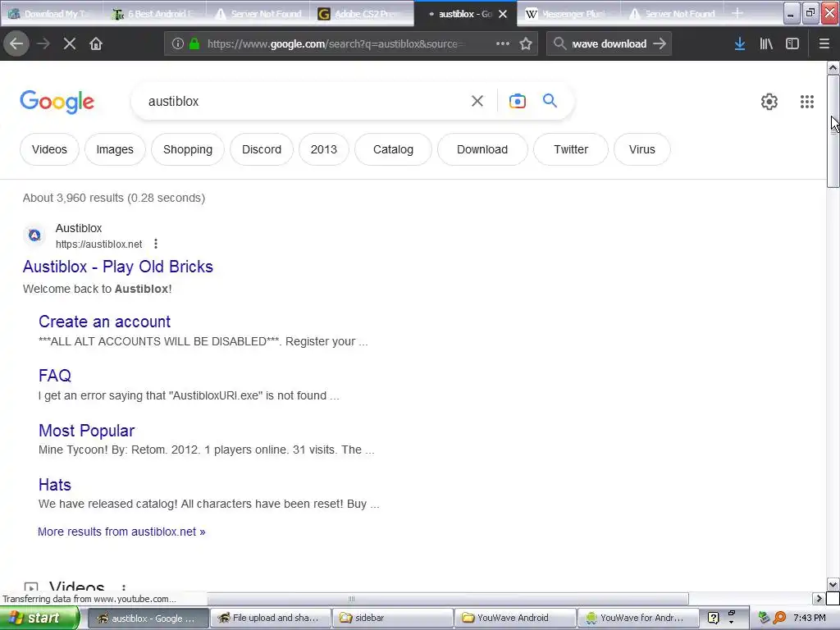Click the horizontal scrollbar right arrow
Screen dimensions: 840x630
(x=819, y=598)
